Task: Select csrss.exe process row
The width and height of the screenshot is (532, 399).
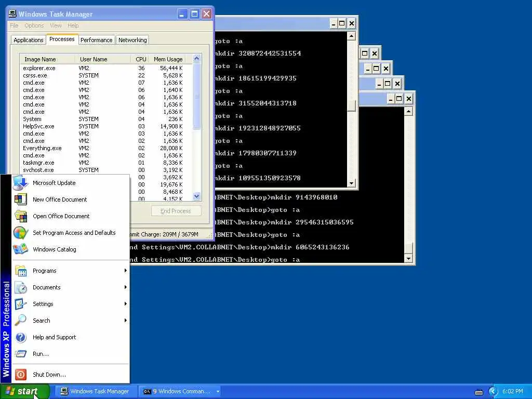Action: pyautogui.click(x=106, y=75)
